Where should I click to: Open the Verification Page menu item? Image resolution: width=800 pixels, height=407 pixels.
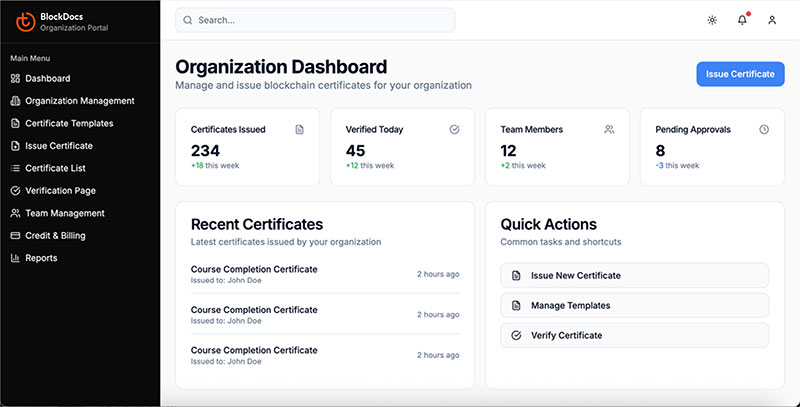tap(60, 190)
